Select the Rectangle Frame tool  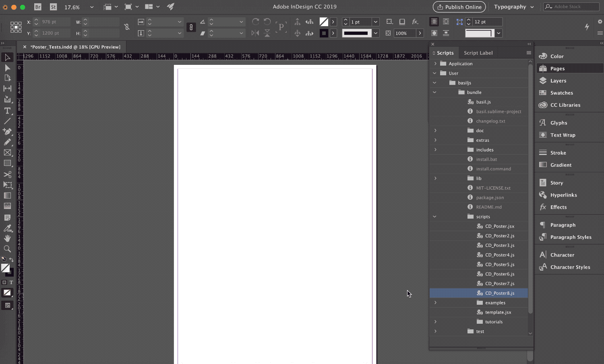7,153
